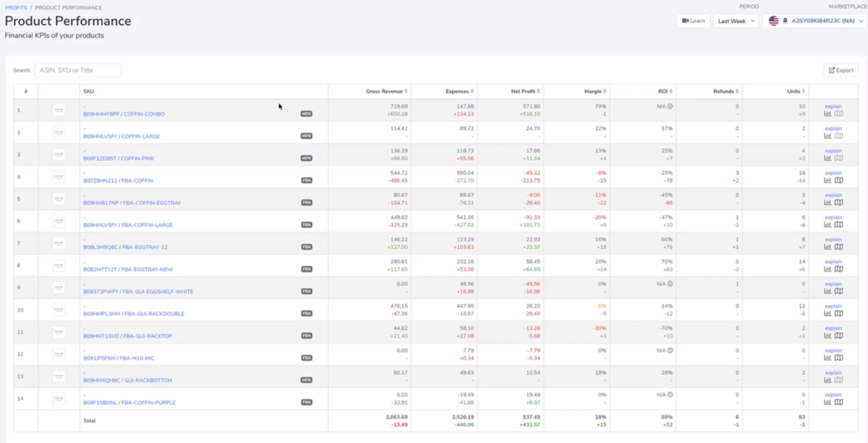Click map icon for FBA-GUI-RACKDOUBLE row
This screenshot has height=443, width=868.
tap(839, 313)
